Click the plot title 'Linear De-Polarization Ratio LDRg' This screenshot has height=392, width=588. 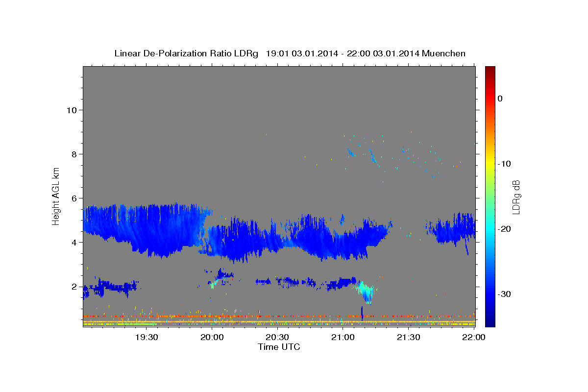pos(186,53)
